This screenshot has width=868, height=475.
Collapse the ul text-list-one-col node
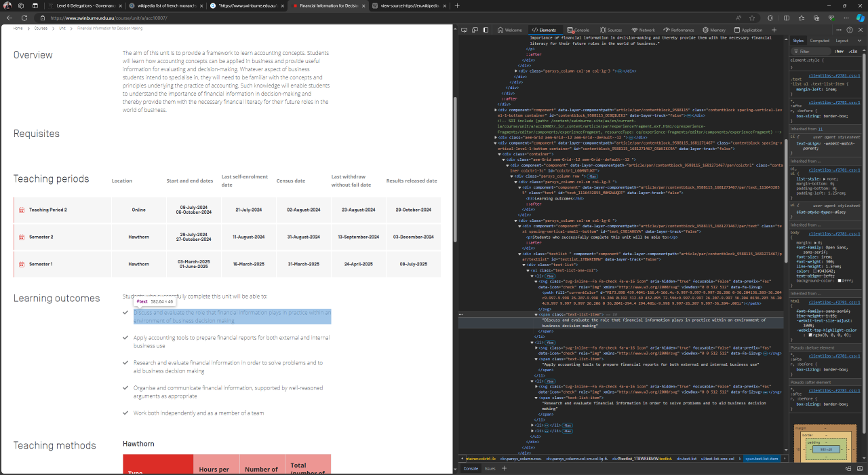coord(528,270)
